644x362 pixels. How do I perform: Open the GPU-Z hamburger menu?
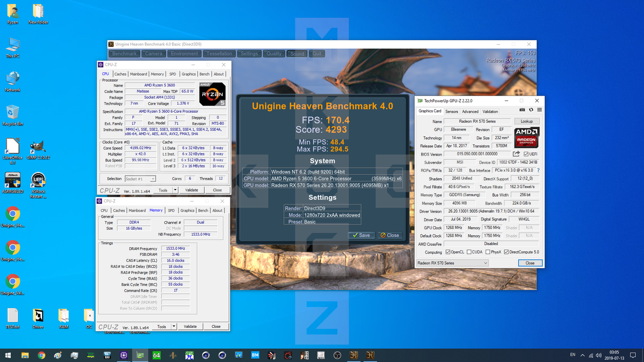click(539, 110)
